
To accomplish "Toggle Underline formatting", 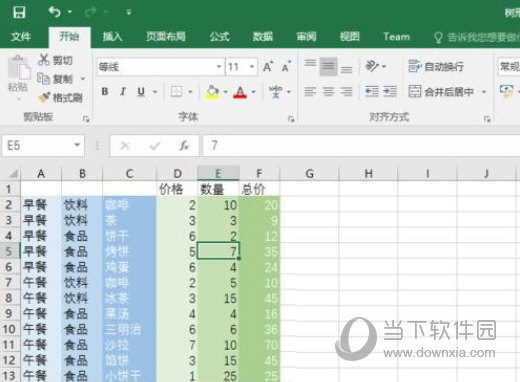I will pos(141,92).
